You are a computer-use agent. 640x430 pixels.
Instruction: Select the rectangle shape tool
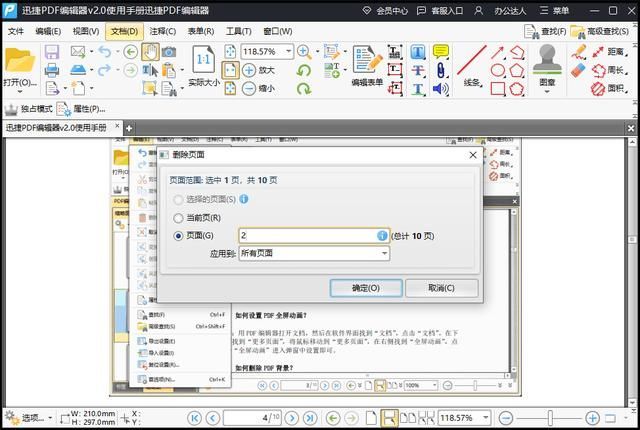pos(498,88)
